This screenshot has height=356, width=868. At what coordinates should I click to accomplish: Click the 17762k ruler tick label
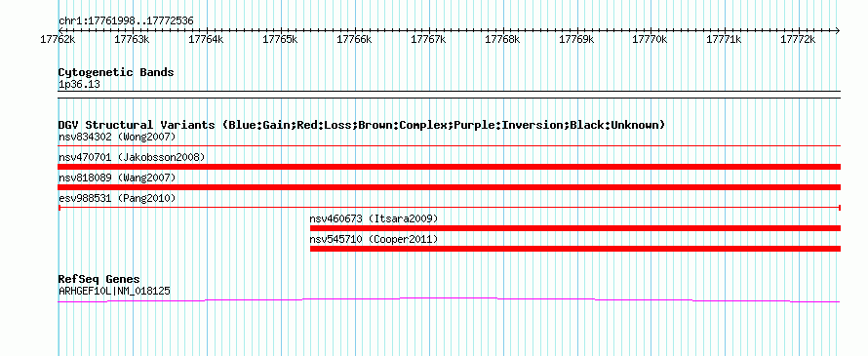pos(59,40)
